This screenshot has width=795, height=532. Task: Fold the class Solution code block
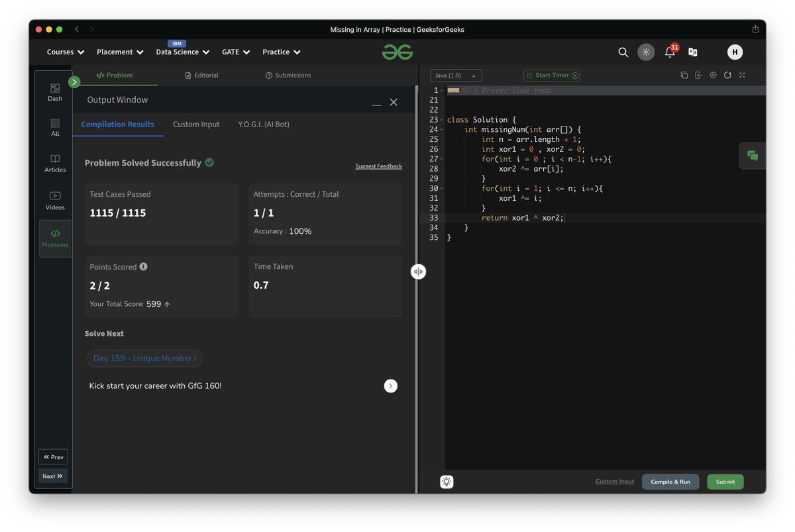(x=442, y=120)
